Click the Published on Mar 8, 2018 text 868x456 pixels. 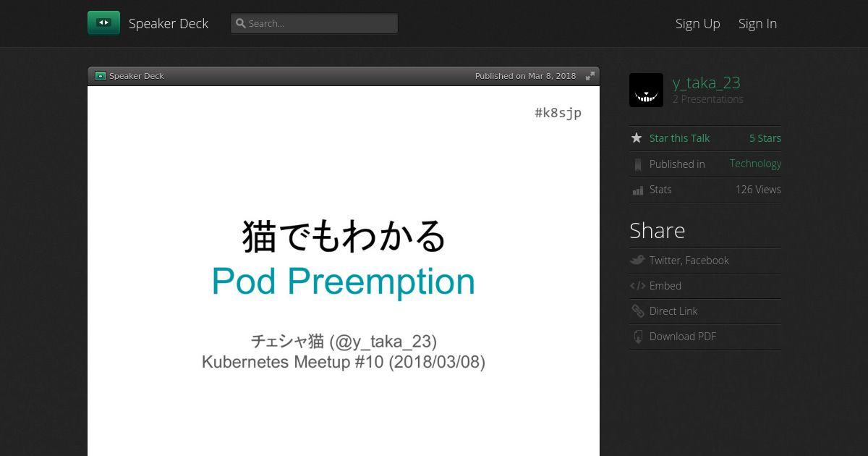[525, 76]
